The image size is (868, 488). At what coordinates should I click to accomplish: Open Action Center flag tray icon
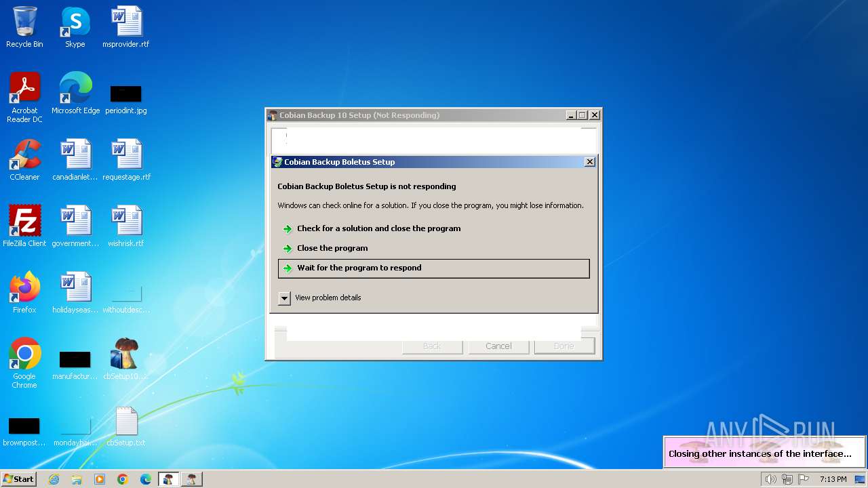click(804, 479)
